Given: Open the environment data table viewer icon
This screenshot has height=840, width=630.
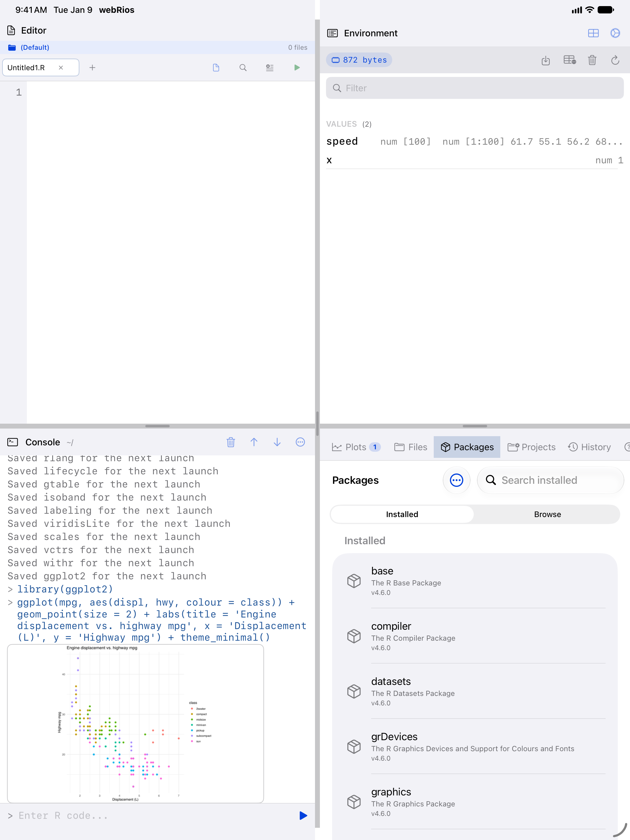Looking at the screenshot, I should click(569, 60).
